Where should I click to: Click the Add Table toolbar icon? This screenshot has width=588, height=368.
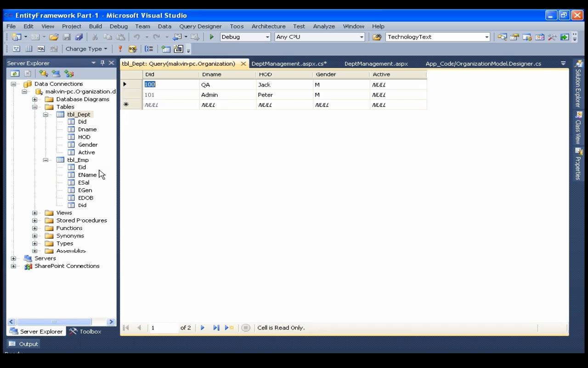166,49
